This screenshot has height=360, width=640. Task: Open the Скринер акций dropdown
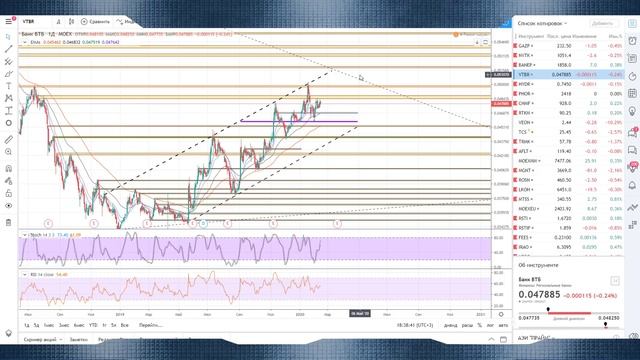pyautogui.click(x=43, y=339)
